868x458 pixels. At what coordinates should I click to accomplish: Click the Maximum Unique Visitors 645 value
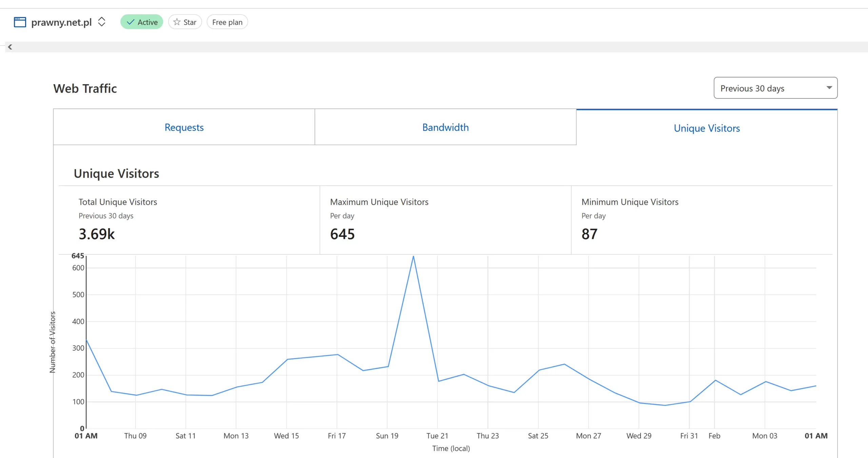coord(342,234)
